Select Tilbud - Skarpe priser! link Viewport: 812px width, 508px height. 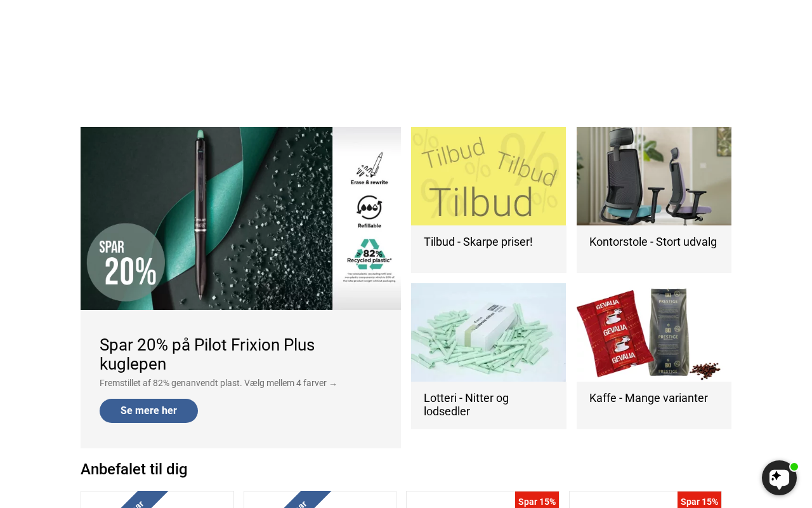click(x=478, y=242)
